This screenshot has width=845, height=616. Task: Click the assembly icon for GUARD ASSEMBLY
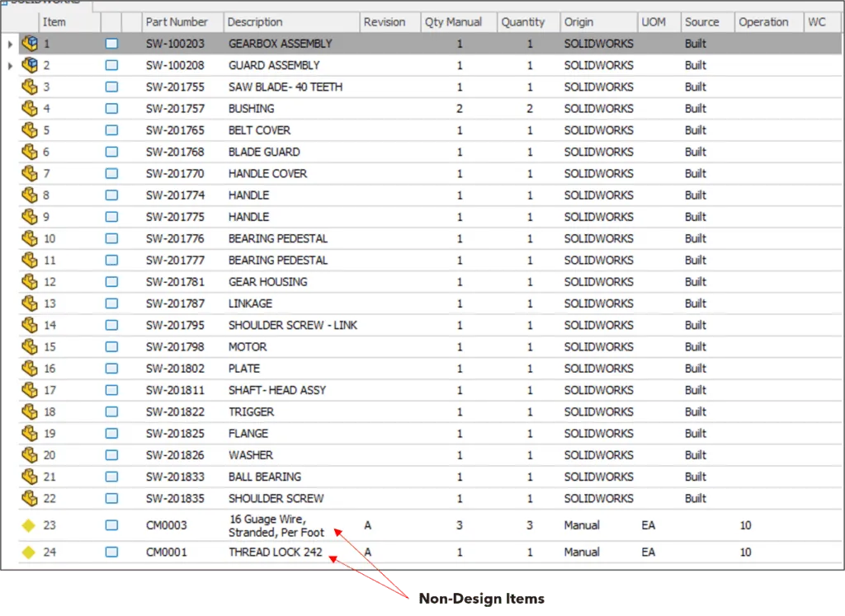coord(30,65)
